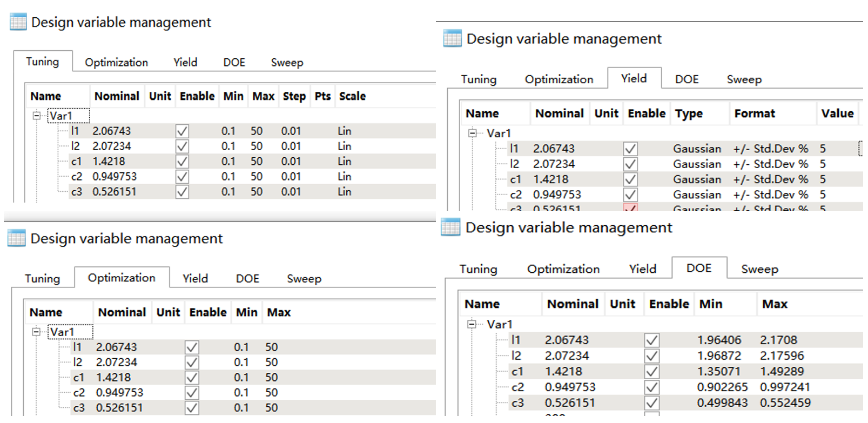Select Yield tab in the Optimization-active panel
The width and height of the screenshot is (868, 423).
[x=195, y=279]
